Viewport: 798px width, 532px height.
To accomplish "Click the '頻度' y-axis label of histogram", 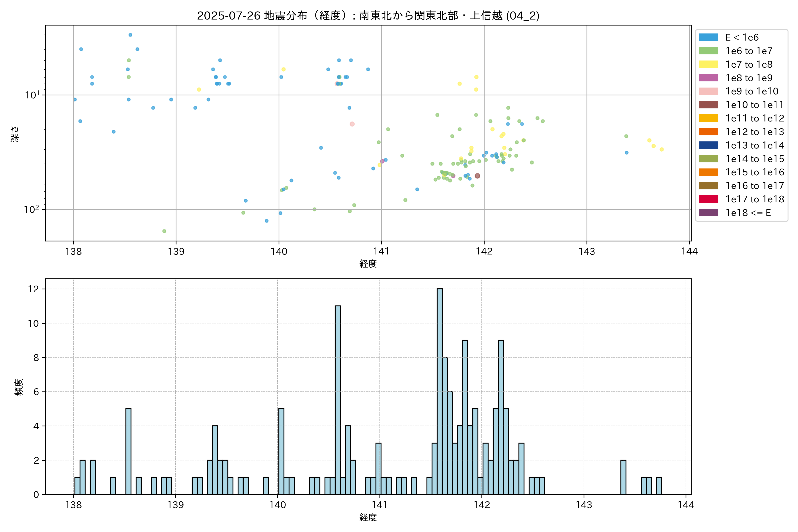I will (19, 387).
